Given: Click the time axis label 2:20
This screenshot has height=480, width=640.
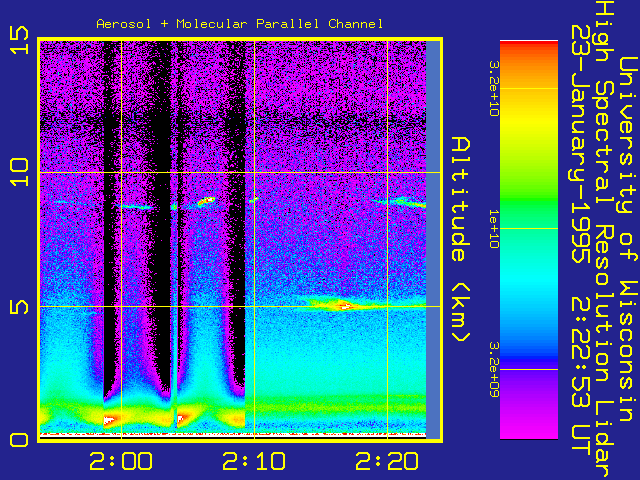Looking at the screenshot, I should 387,462.
